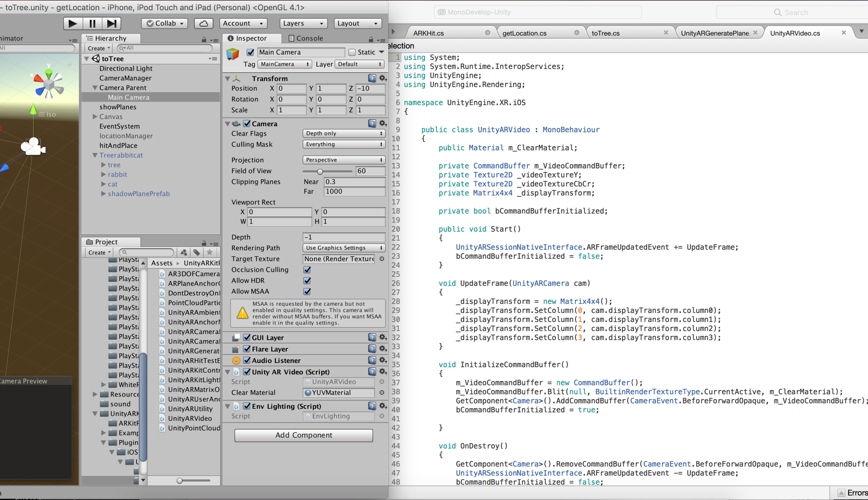Close the toTree.cs editor tab
This screenshot has width=868, height=500.
point(666,33)
